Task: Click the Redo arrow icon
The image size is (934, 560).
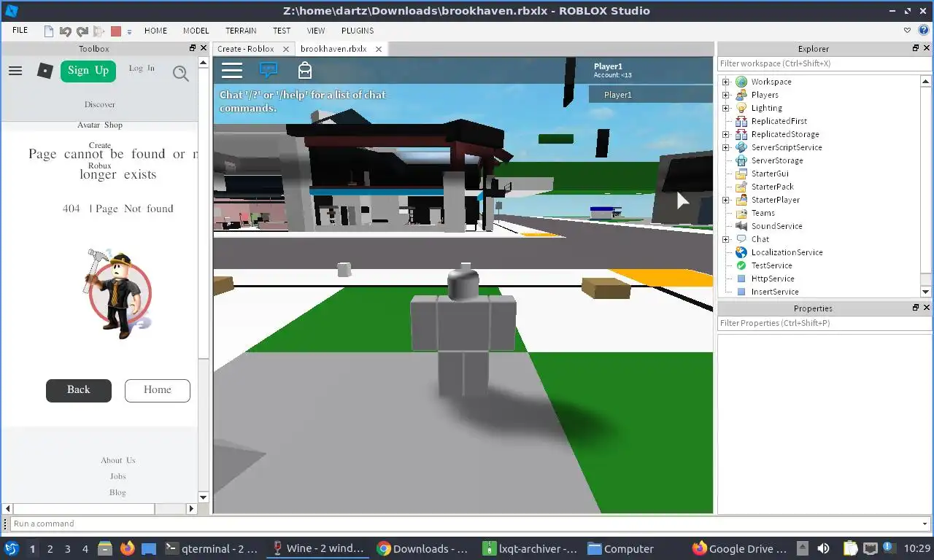Action: [x=82, y=31]
